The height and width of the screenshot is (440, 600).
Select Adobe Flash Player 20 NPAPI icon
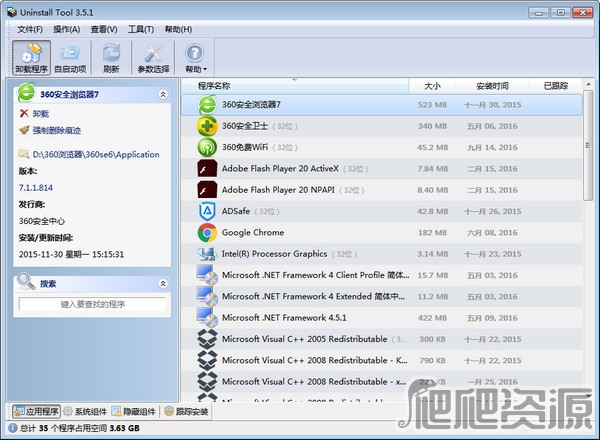pyautogui.click(x=207, y=190)
